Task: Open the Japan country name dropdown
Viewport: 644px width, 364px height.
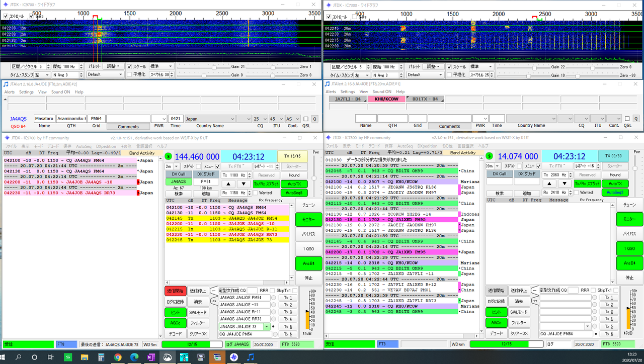Action: [232, 119]
